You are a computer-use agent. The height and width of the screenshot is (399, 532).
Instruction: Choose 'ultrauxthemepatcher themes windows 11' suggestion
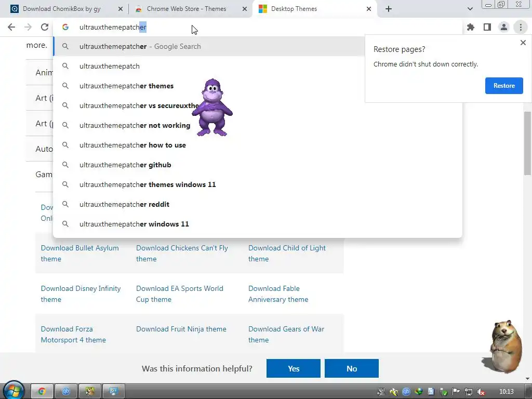click(258, 184)
